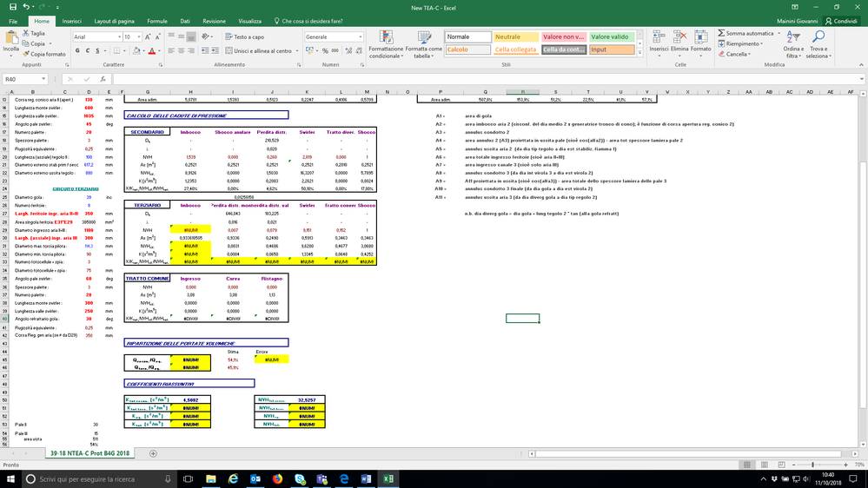Select sheet tab 39-18 NTEA-C Prot B4G 2018
This screenshot has width=868, height=488.
[89, 453]
